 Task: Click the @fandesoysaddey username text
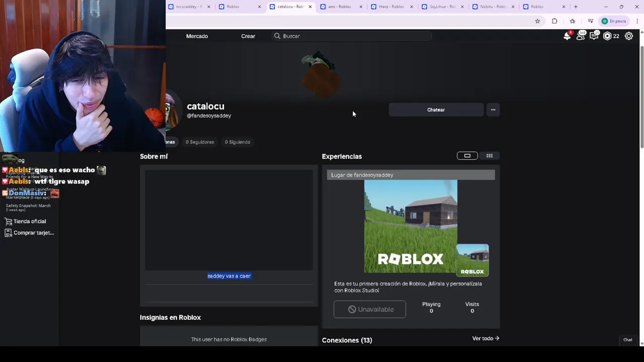[x=209, y=116]
